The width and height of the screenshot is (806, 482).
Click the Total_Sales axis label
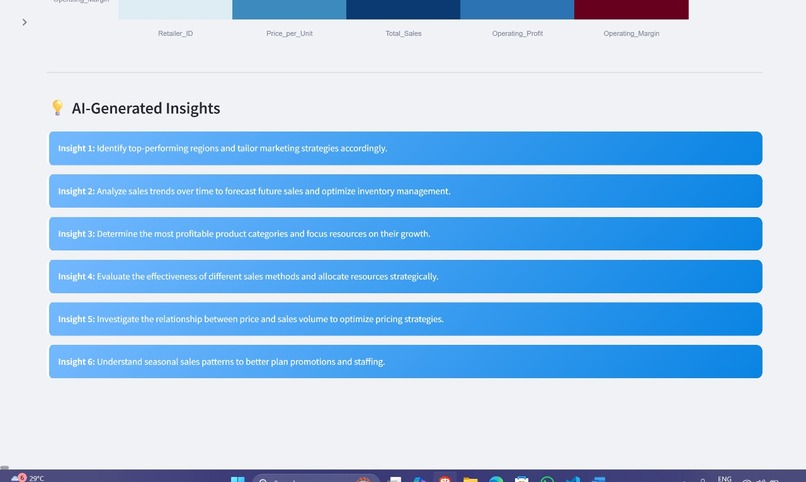pyautogui.click(x=404, y=33)
